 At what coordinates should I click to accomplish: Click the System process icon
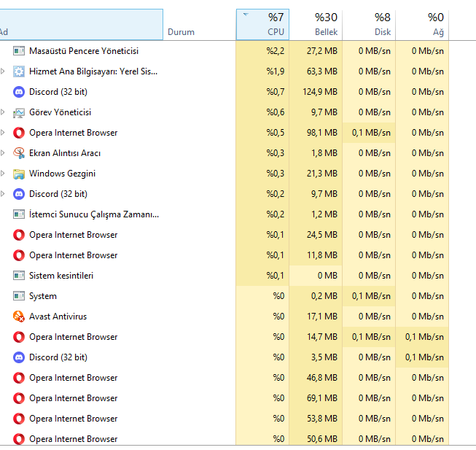[x=19, y=296]
